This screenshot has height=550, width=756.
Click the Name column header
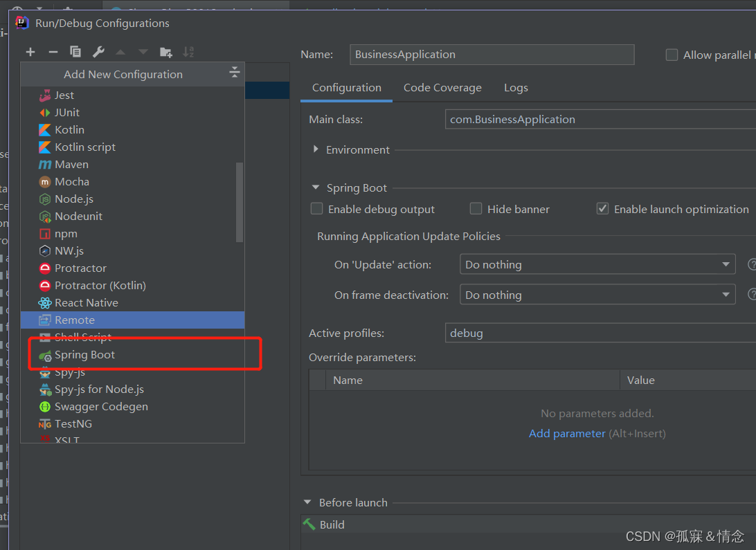[472, 381]
